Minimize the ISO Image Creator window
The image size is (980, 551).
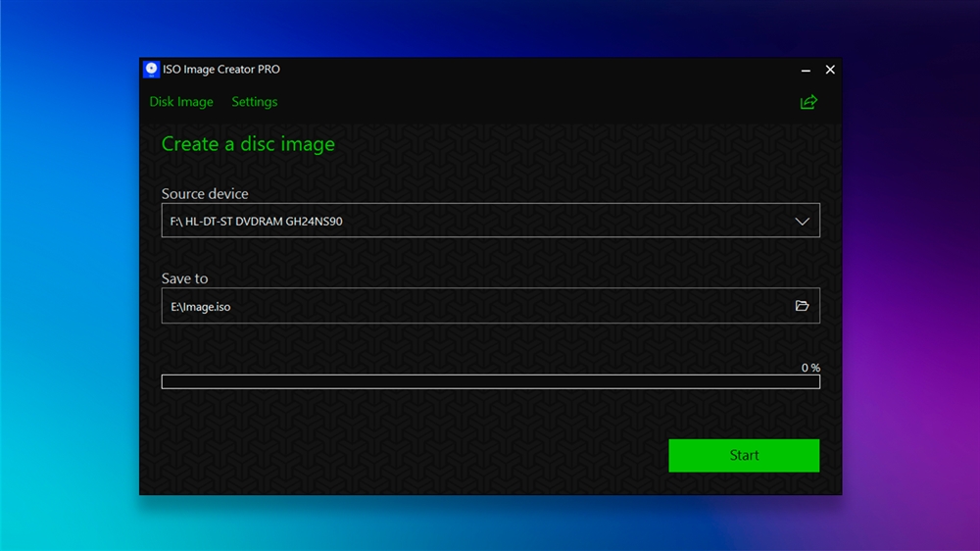tap(806, 70)
